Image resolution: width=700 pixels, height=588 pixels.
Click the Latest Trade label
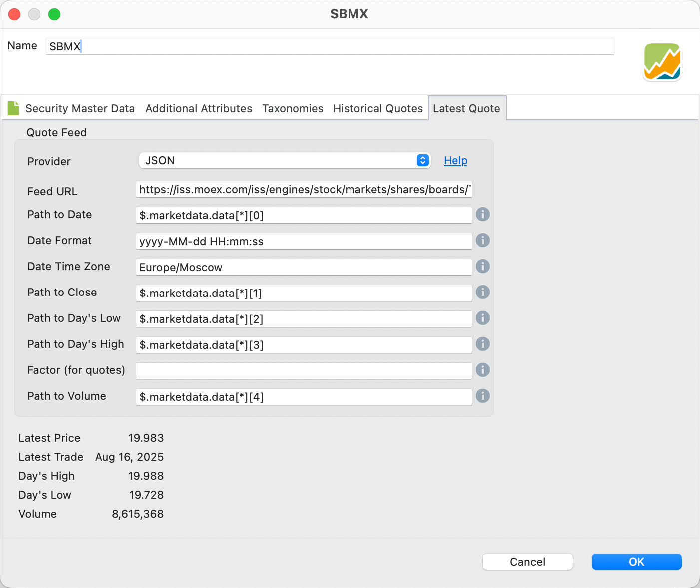pyautogui.click(x=51, y=457)
